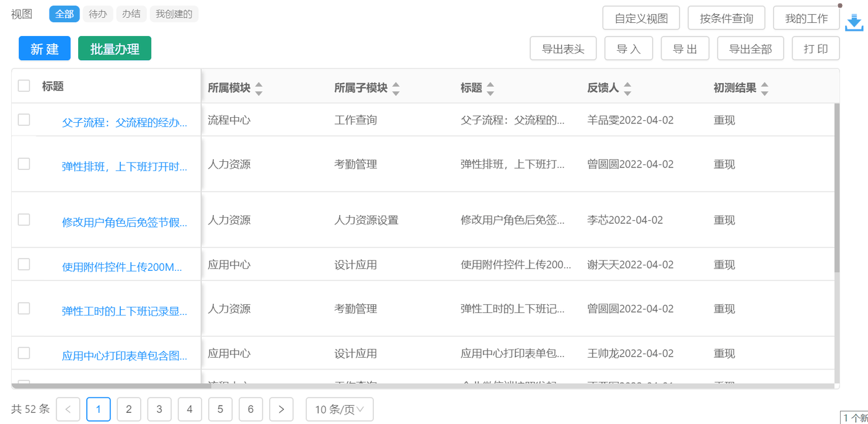Switch to the 全部 view tab
The height and width of the screenshot is (424, 868).
tap(64, 14)
